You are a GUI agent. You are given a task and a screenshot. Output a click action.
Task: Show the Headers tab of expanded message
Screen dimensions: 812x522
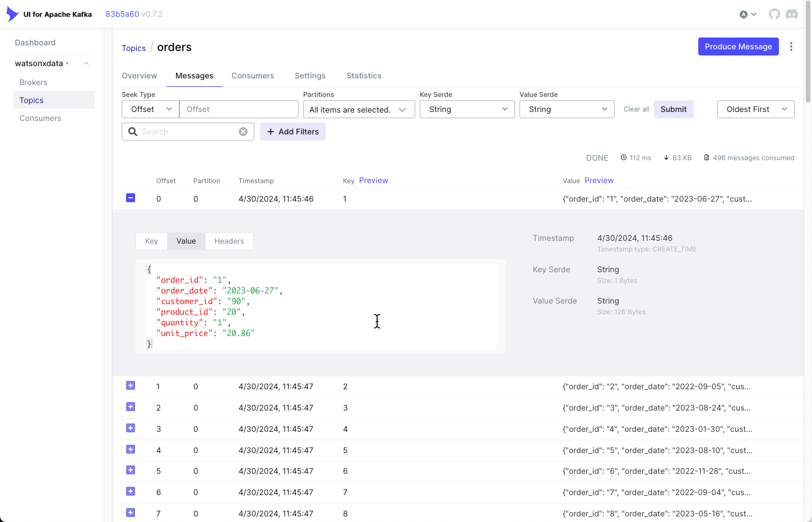[229, 241]
